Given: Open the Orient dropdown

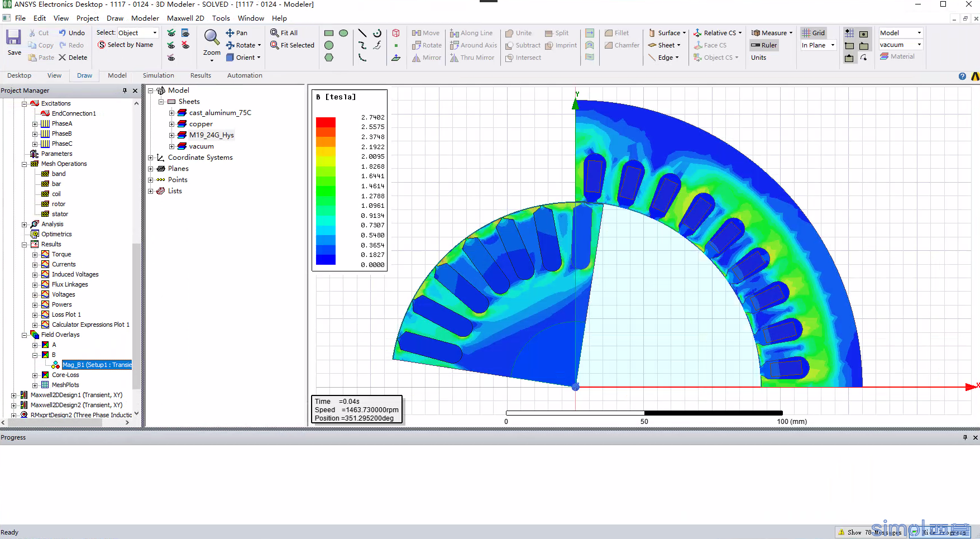Looking at the screenshot, I should (x=243, y=58).
